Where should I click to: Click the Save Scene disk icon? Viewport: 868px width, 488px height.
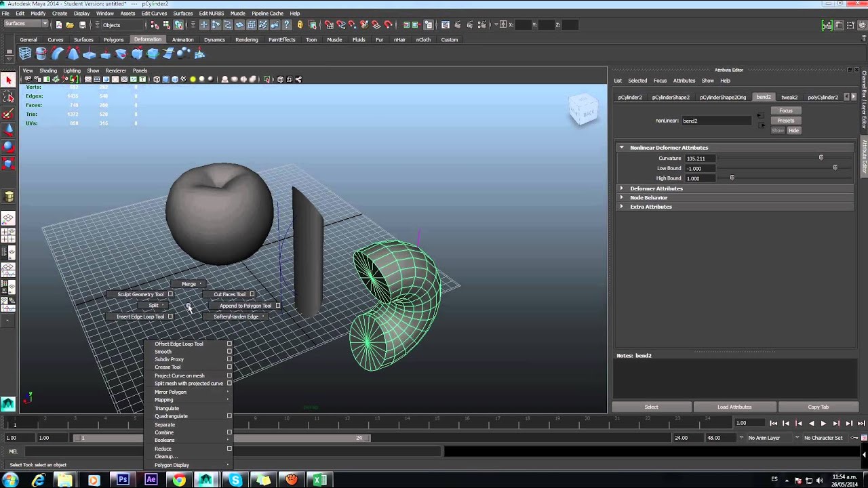[82, 25]
